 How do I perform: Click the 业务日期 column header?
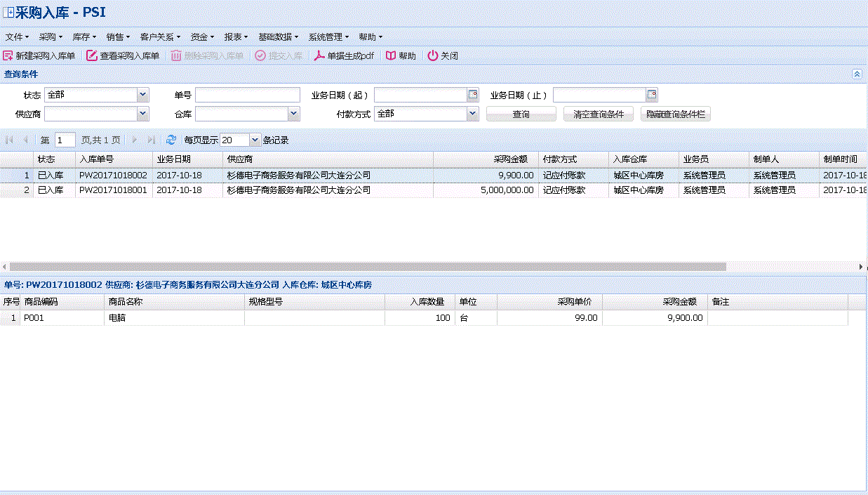[x=188, y=159]
